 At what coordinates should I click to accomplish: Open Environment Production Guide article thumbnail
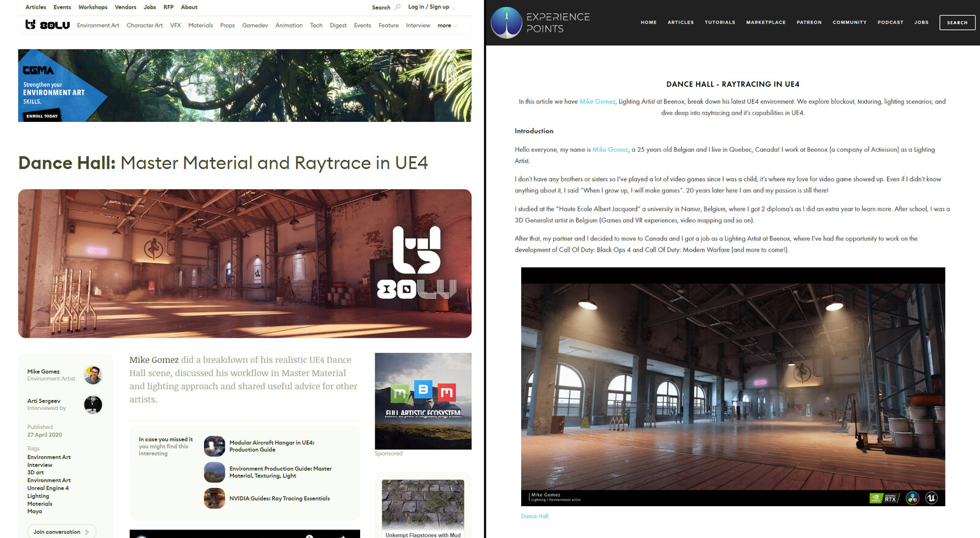pyautogui.click(x=214, y=472)
